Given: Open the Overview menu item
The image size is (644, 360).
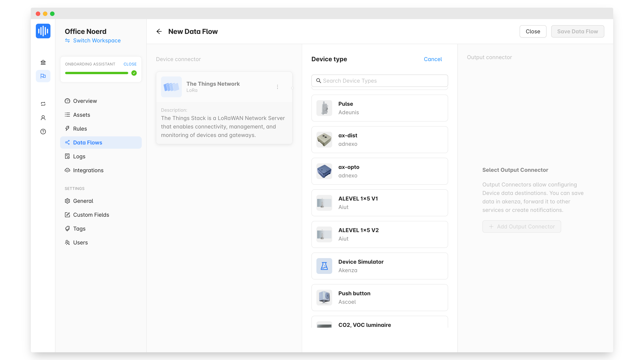Looking at the screenshot, I should 101,101.
